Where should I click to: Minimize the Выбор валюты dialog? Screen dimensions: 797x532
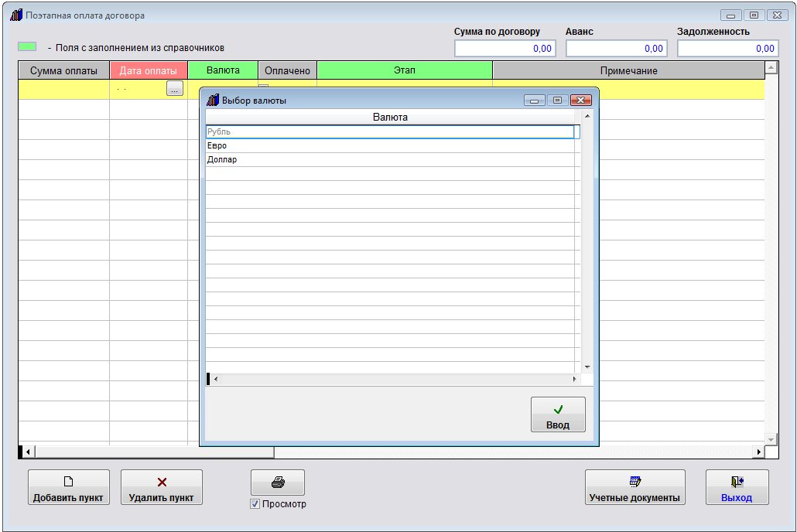[x=534, y=100]
